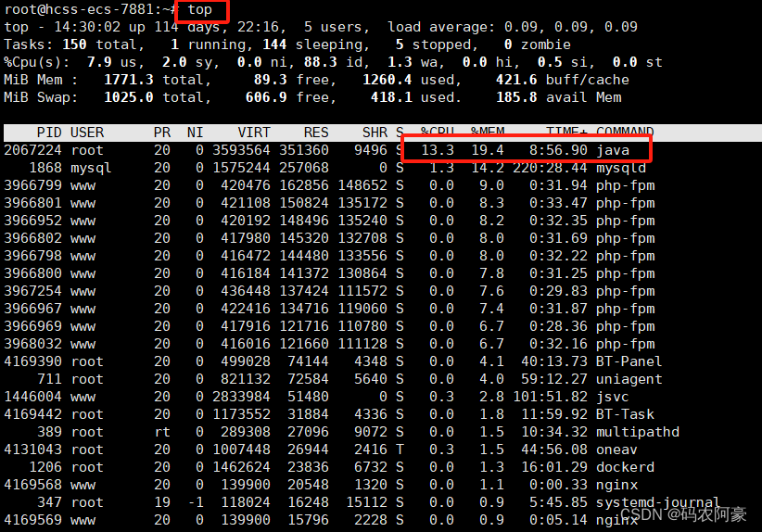Click SHR value 148652 for php-fpm
Viewport: 762px width, 532px height.
(362, 185)
